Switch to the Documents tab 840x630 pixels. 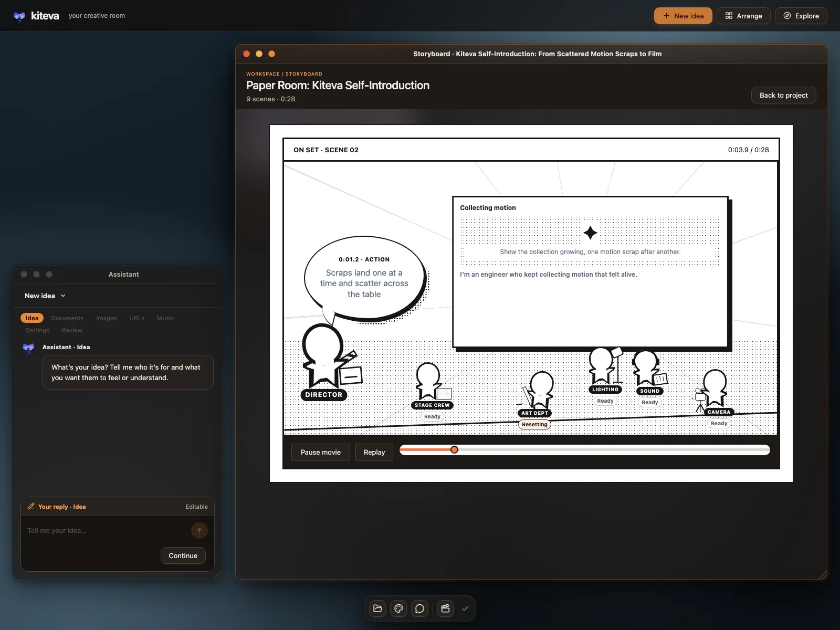coord(67,318)
